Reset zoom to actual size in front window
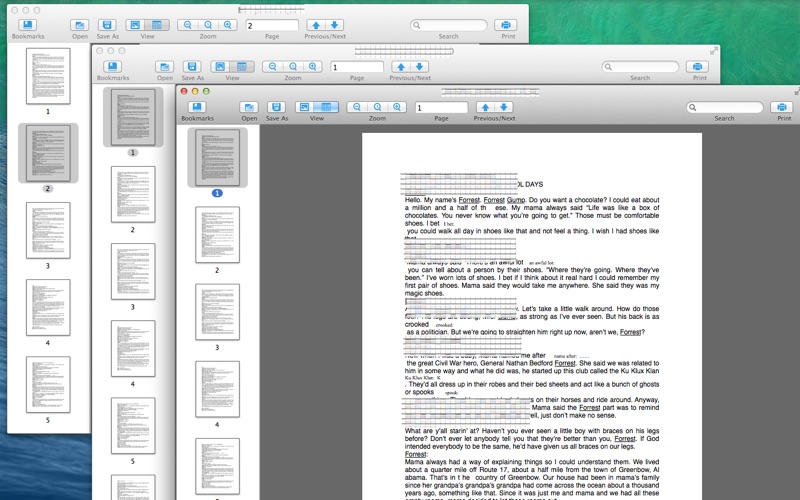Screen dimensions: 800x500 pos(378,107)
